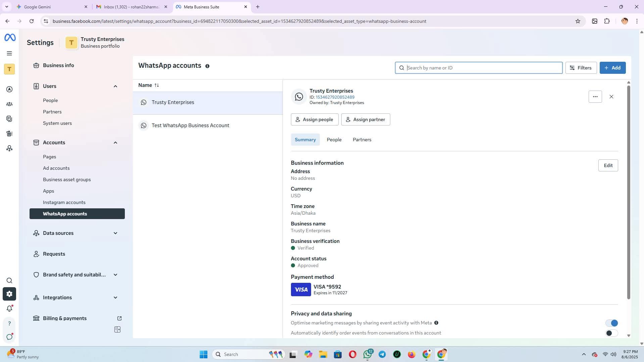Click the Assign partner button
Screen dimensions: 644x362
click(x=365, y=119)
